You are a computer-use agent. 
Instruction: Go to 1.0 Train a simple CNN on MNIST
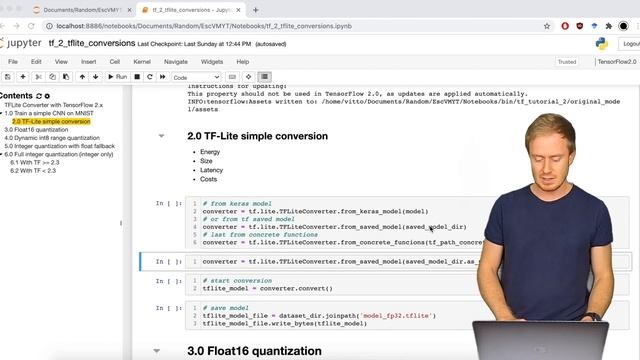49,113
